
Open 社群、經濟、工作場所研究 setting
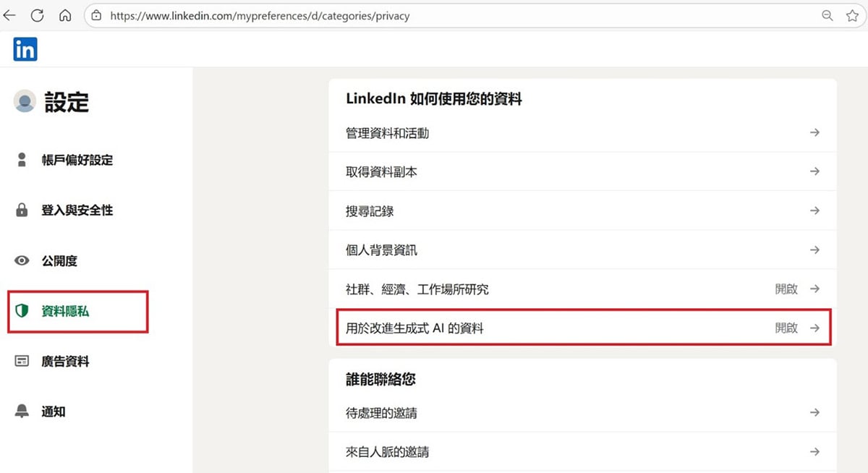417,289
